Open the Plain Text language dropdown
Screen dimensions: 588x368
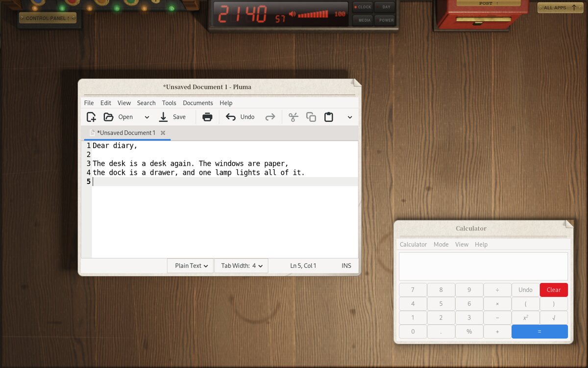tap(191, 265)
